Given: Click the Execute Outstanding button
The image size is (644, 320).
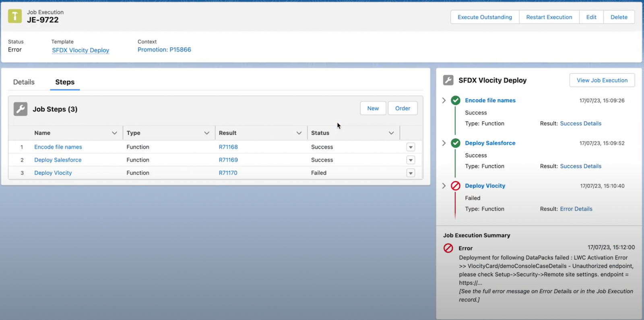Looking at the screenshot, I should (485, 17).
